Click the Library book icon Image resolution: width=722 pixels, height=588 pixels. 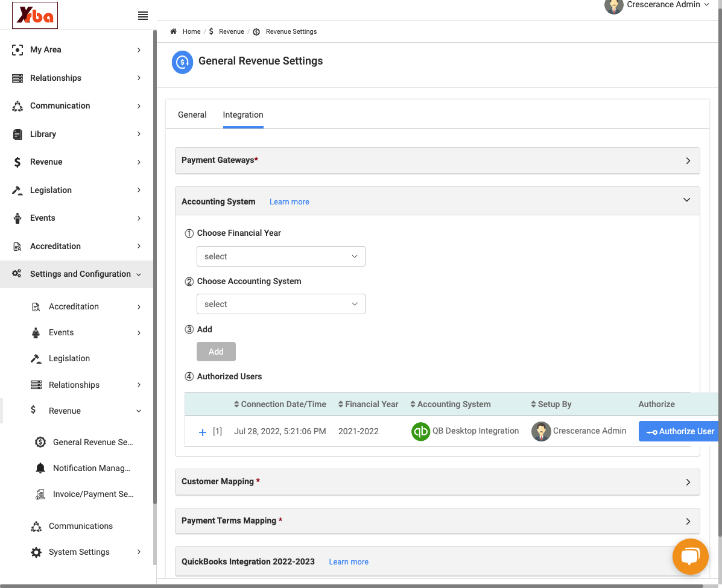point(17,134)
